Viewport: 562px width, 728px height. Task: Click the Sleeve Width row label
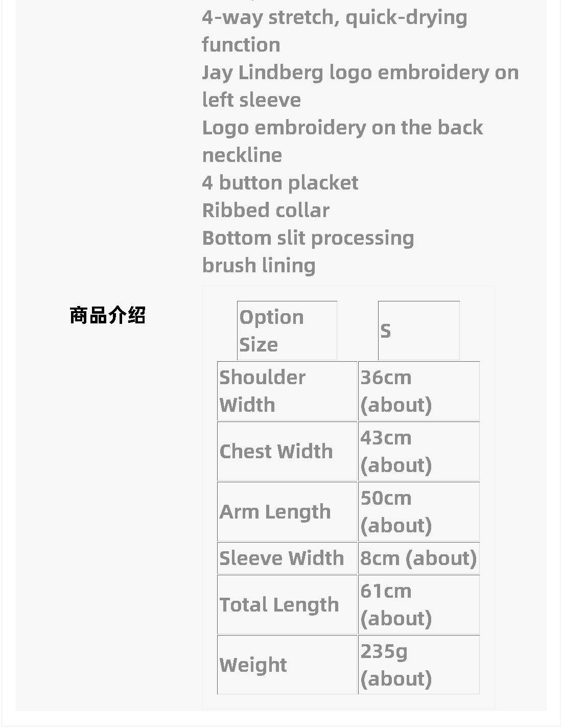[x=287, y=558]
